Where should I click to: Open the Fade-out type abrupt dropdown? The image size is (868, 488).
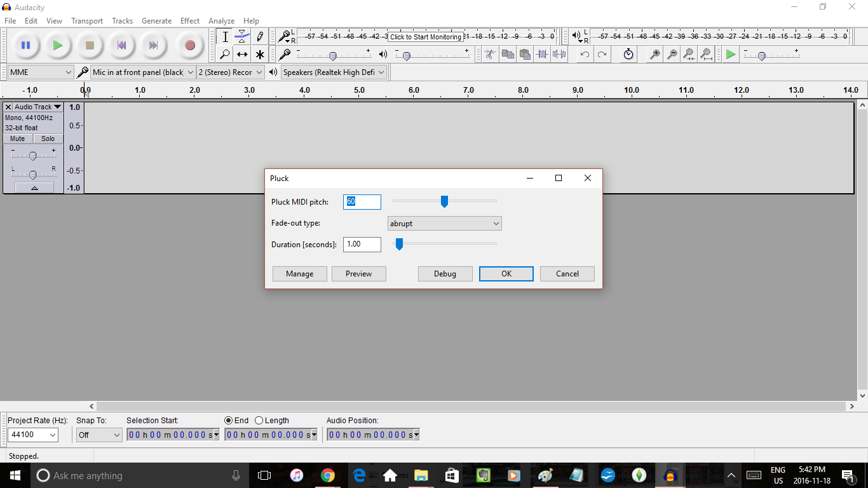coord(445,224)
